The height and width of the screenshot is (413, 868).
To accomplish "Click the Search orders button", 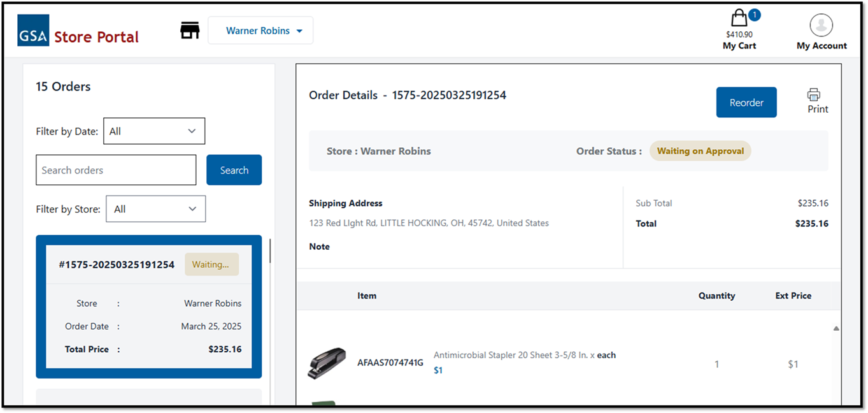I will pyautogui.click(x=234, y=170).
